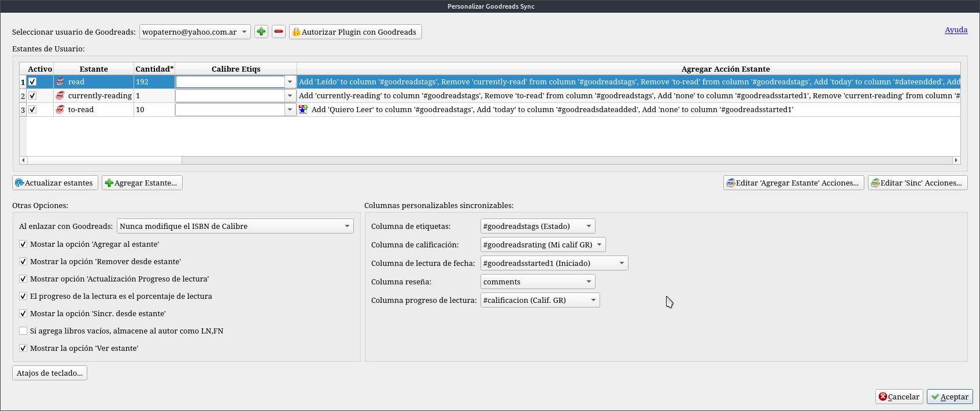Screen dimensions: 980x411
Task: Click the read shelf action text starting "Add 'Leído'"
Action: click(x=629, y=82)
